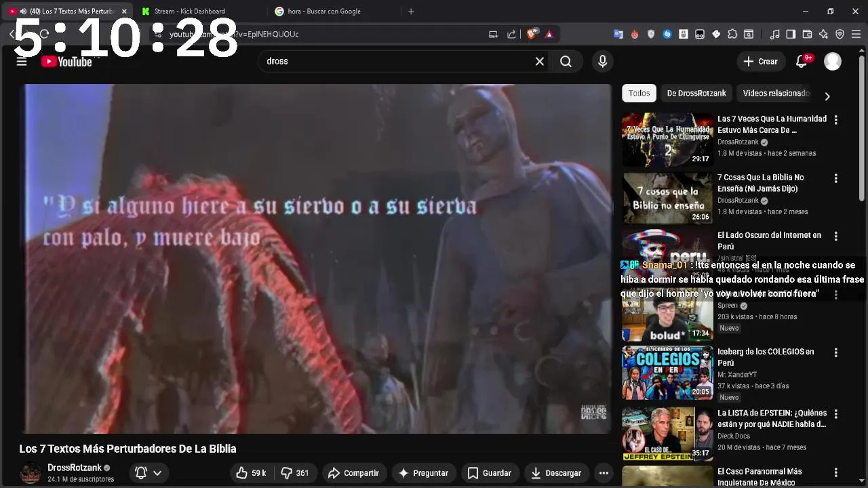
Task: Click the share page icon in address bar
Action: pyautogui.click(x=512, y=34)
